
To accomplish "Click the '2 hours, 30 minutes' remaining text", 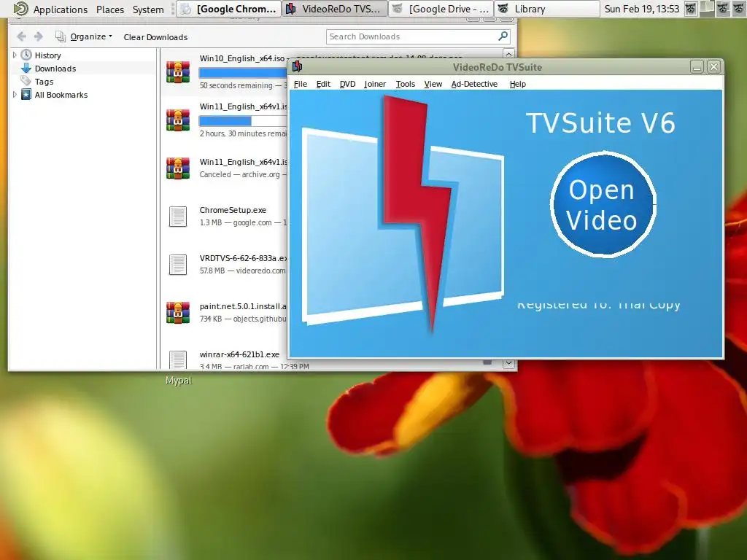I will [243, 133].
